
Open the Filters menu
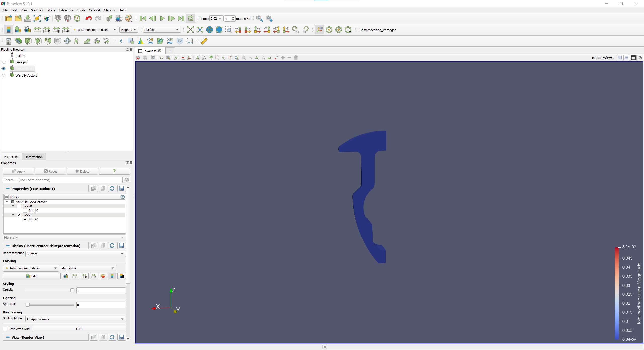point(50,10)
